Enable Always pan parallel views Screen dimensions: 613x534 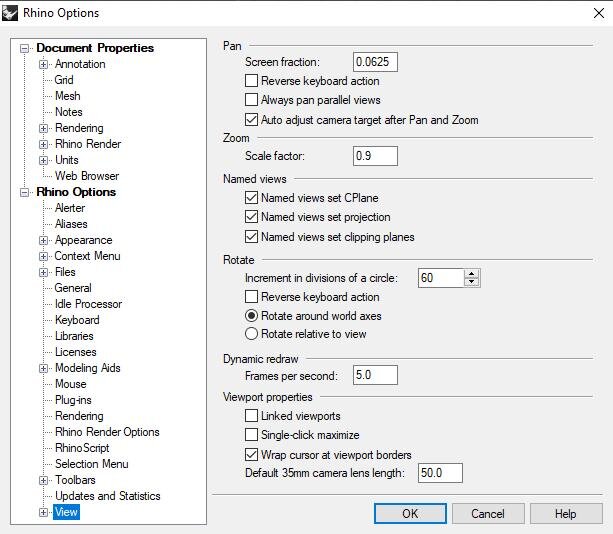(x=251, y=100)
